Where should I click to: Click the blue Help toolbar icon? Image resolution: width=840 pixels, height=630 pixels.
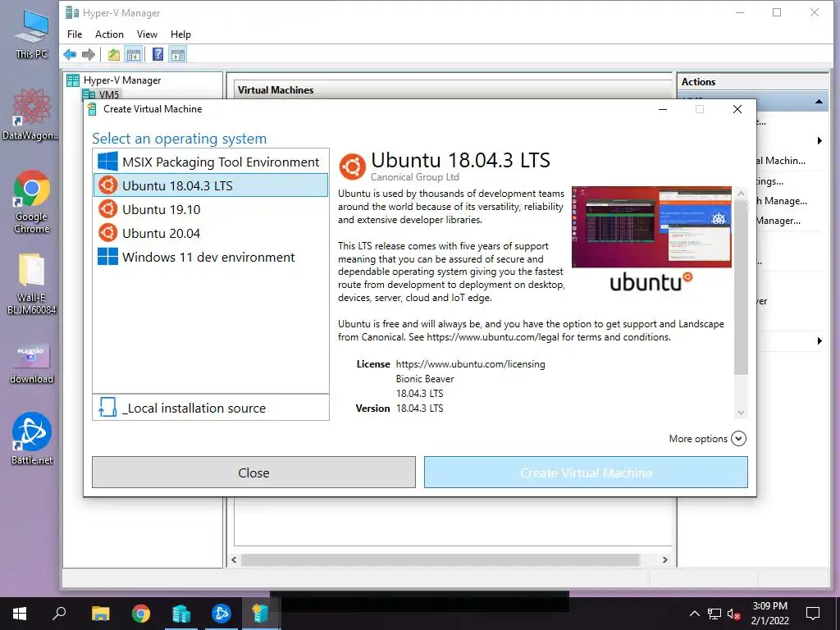(158, 54)
